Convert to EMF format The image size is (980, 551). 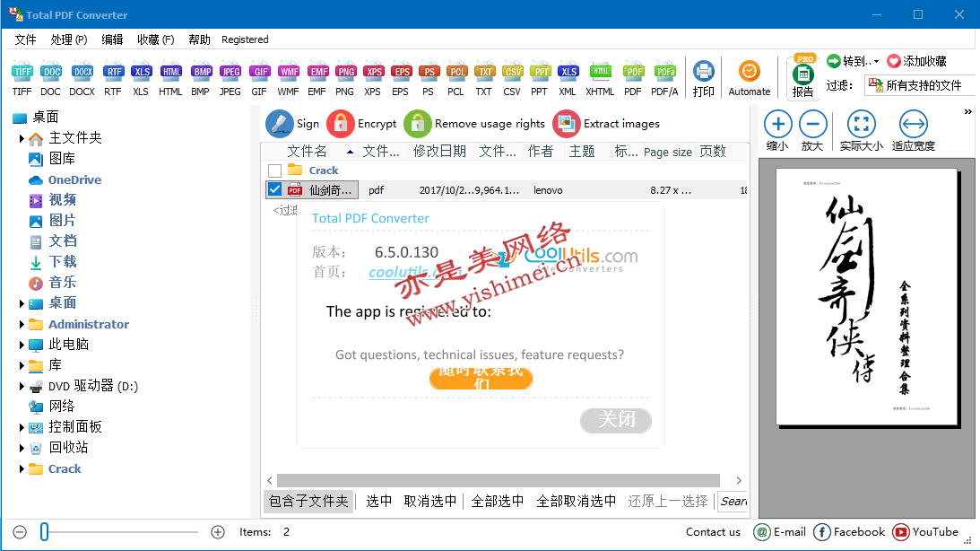[x=317, y=80]
